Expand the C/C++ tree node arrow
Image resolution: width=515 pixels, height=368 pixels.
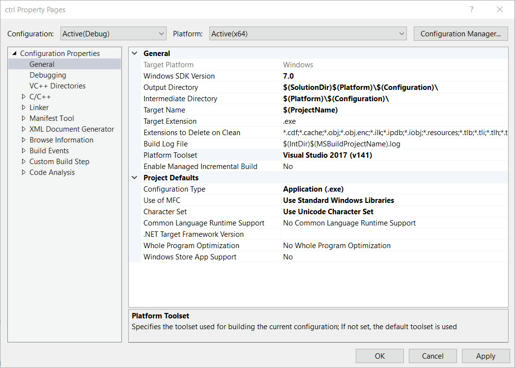point(23,97)
